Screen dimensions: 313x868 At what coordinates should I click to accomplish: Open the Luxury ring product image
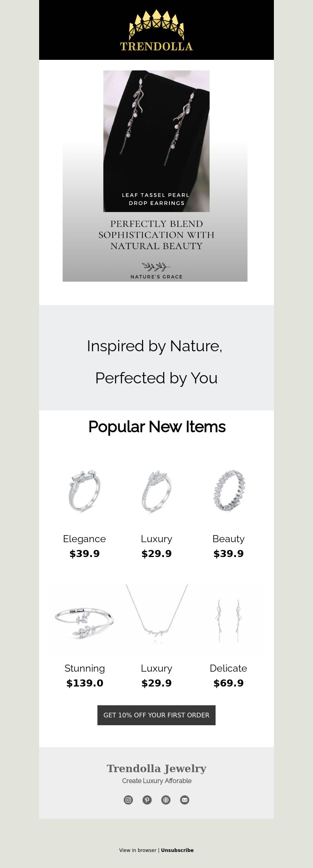156,491
